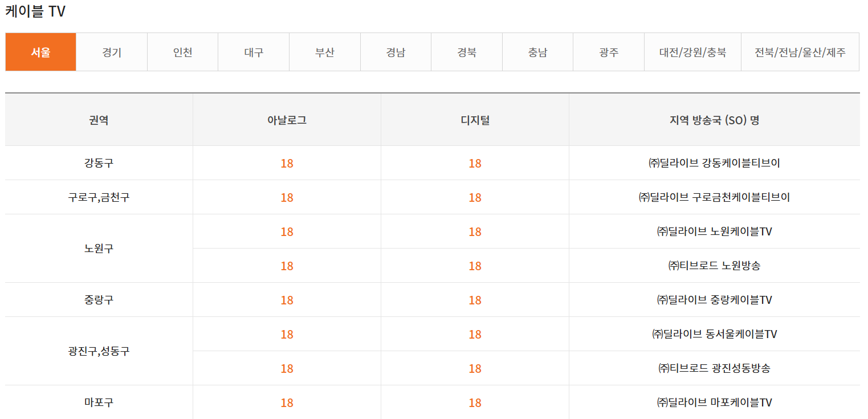
Task: Click the 디지털 channel count for 강동구
Action: pos(475,162)
